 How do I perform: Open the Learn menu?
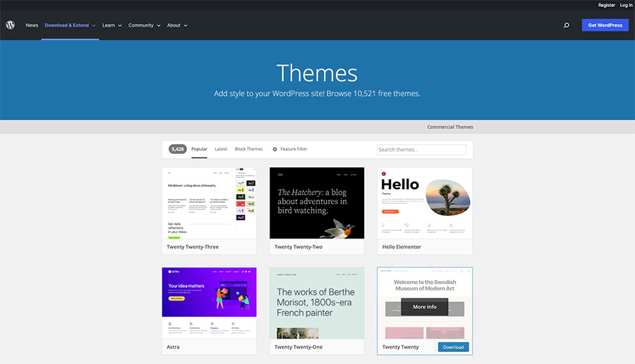coord(109,25)
